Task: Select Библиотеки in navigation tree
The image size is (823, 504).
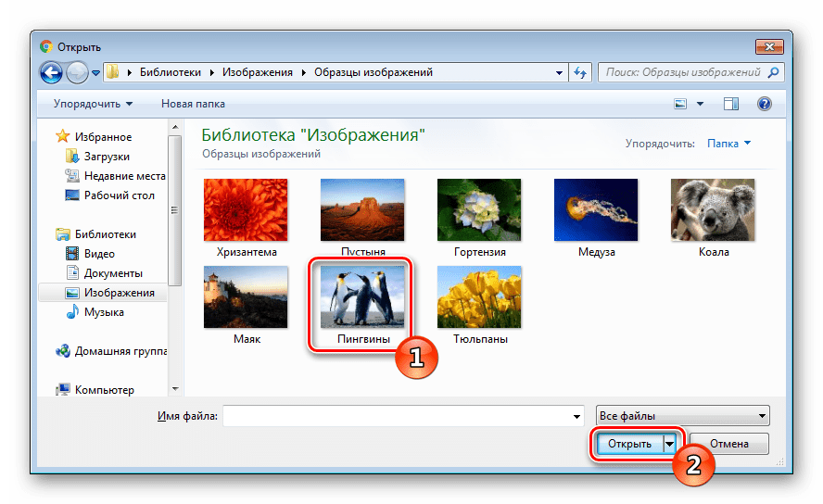Action: tap(95, 233)
